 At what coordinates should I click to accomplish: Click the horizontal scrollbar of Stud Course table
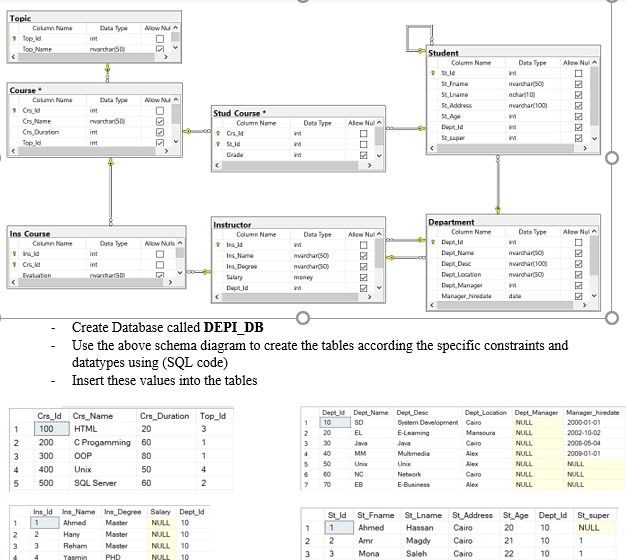pos(290,166)
